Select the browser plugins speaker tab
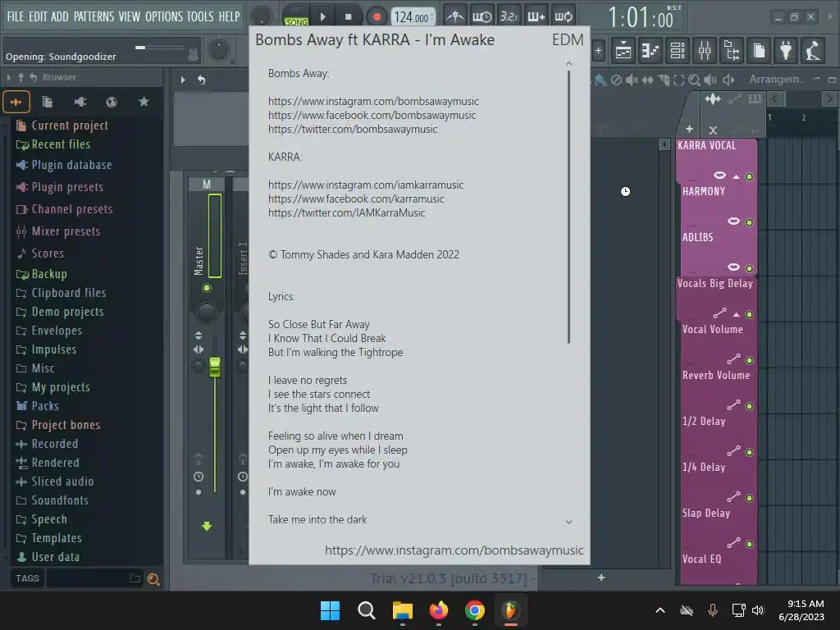 coord(80,102)
